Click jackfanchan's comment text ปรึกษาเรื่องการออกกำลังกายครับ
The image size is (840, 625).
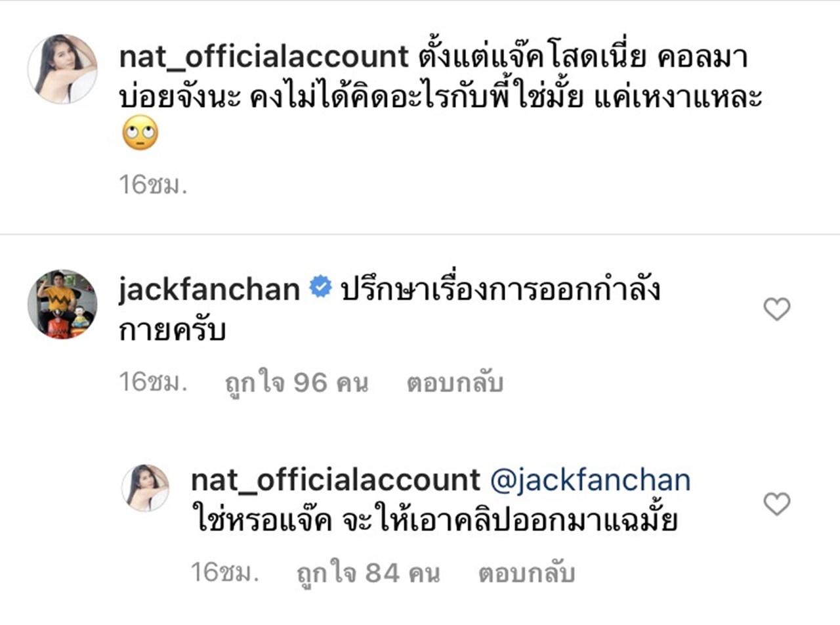[390, 310]
